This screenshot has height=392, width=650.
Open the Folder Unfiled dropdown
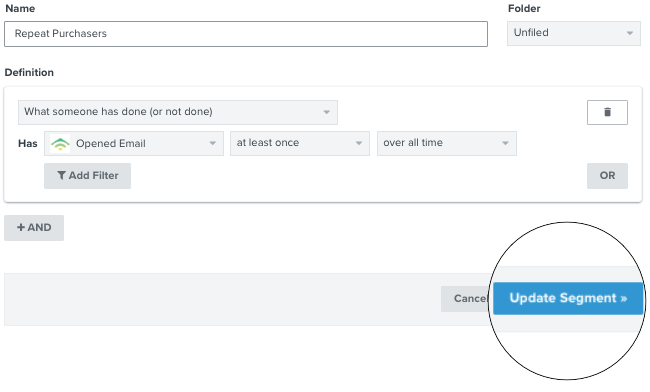pos(573,33)
